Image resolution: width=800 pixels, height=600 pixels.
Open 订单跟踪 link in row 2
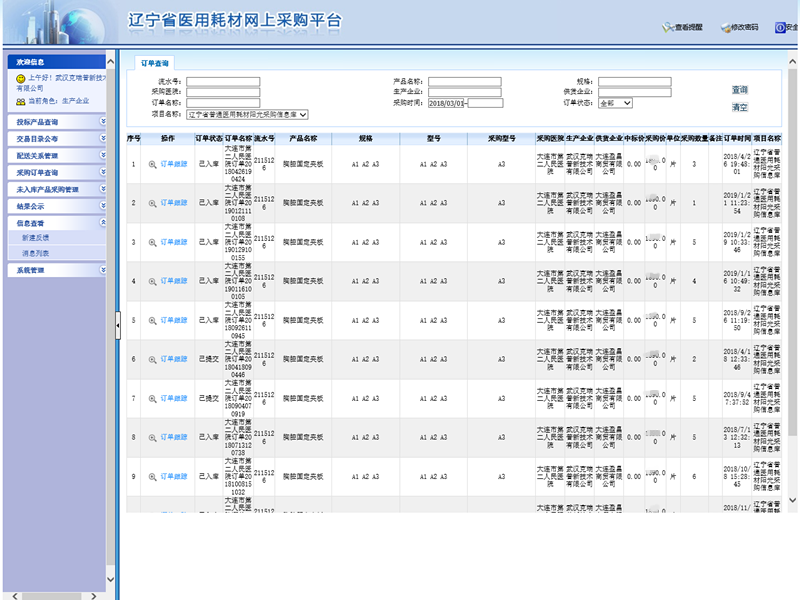point(174,203)
